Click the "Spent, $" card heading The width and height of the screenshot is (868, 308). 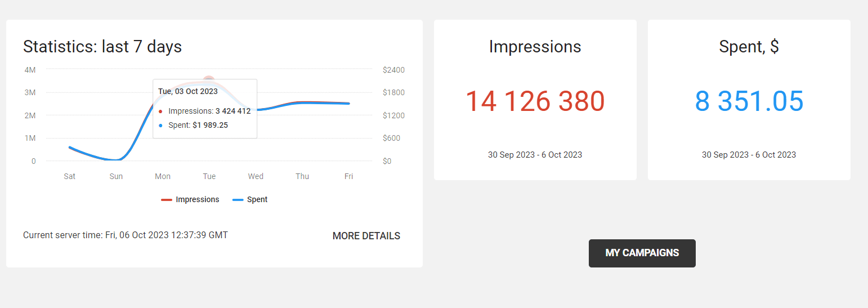click(x=749, y=47)
